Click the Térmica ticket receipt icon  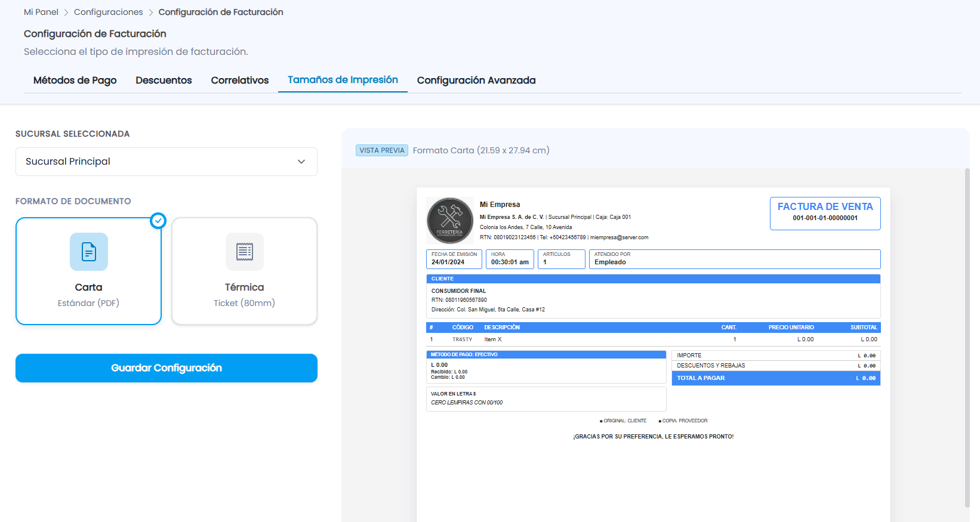[x=245, y=252]
